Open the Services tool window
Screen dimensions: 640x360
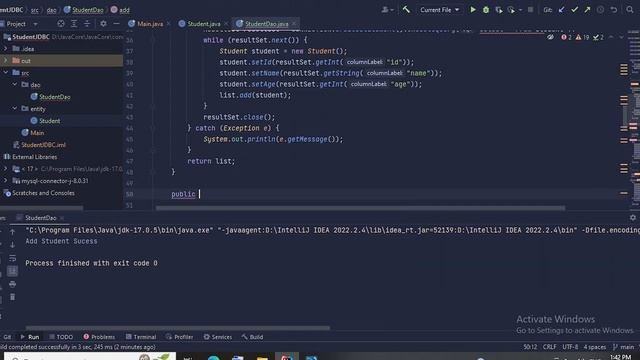coord(218,337)
